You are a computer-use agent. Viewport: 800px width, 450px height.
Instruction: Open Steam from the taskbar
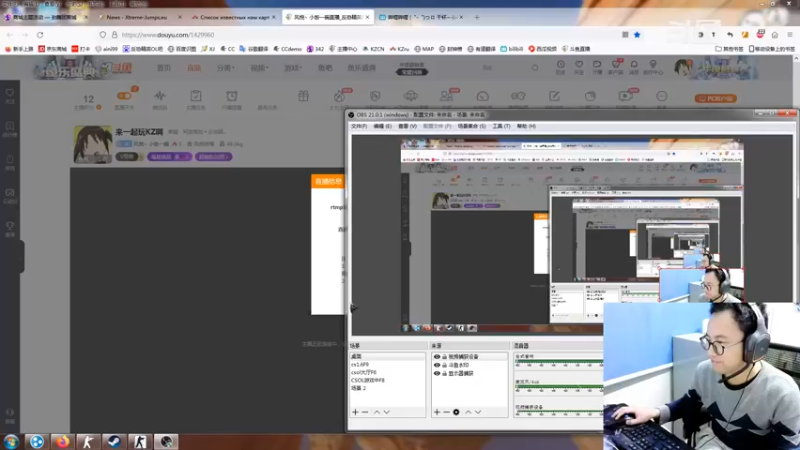[x=114, y=441]
